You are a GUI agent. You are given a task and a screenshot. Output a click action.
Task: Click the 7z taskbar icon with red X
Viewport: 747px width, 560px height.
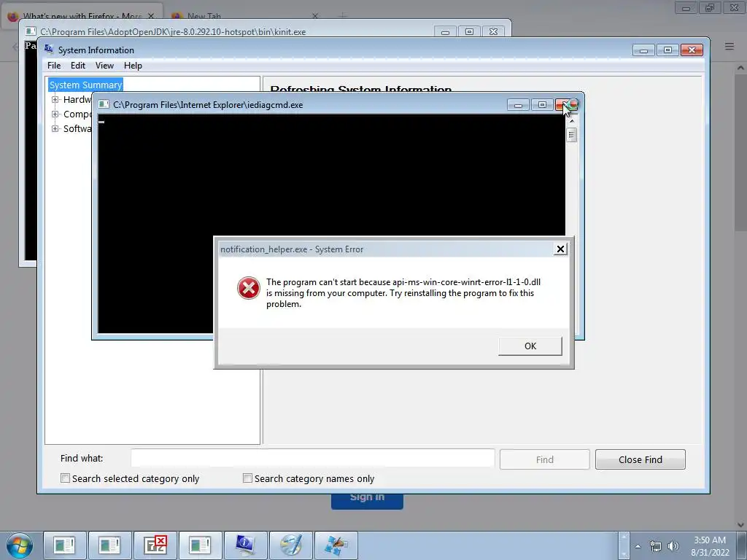pos(155,545)
